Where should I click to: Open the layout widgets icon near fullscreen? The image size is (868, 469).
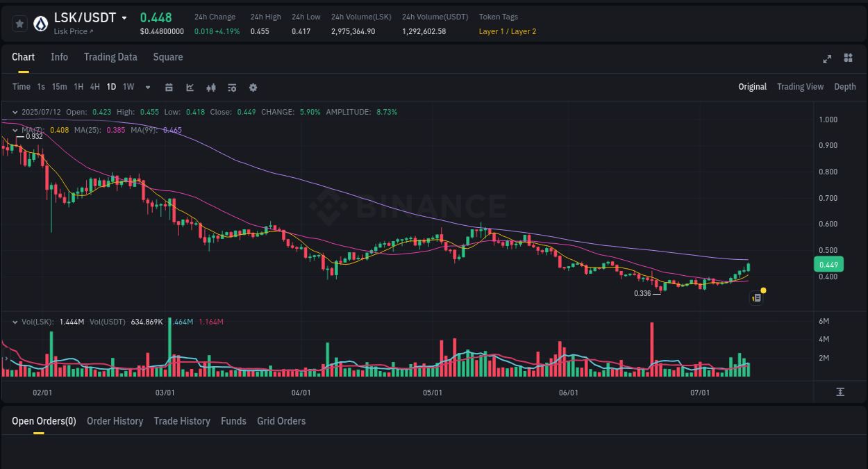tap(848, 58)
